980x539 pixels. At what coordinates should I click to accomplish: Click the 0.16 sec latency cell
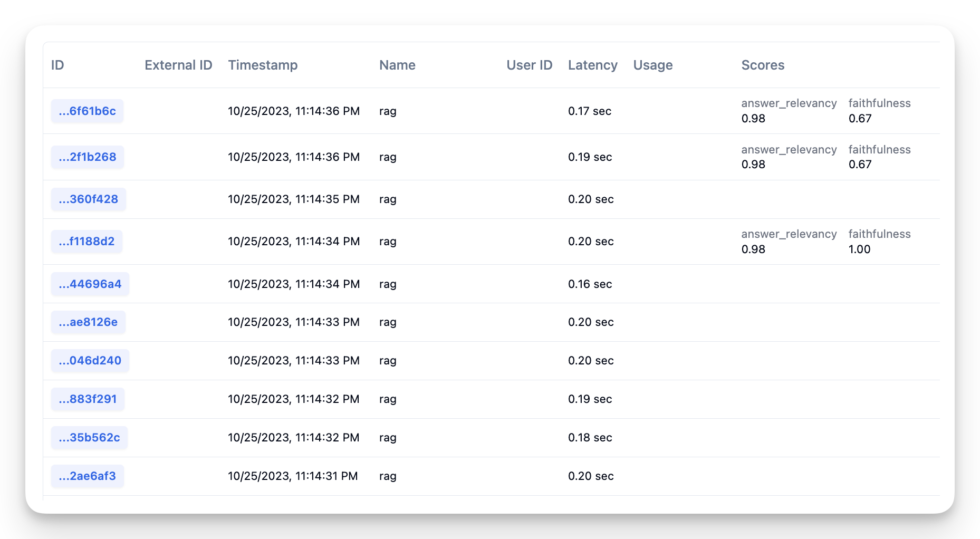590,284
